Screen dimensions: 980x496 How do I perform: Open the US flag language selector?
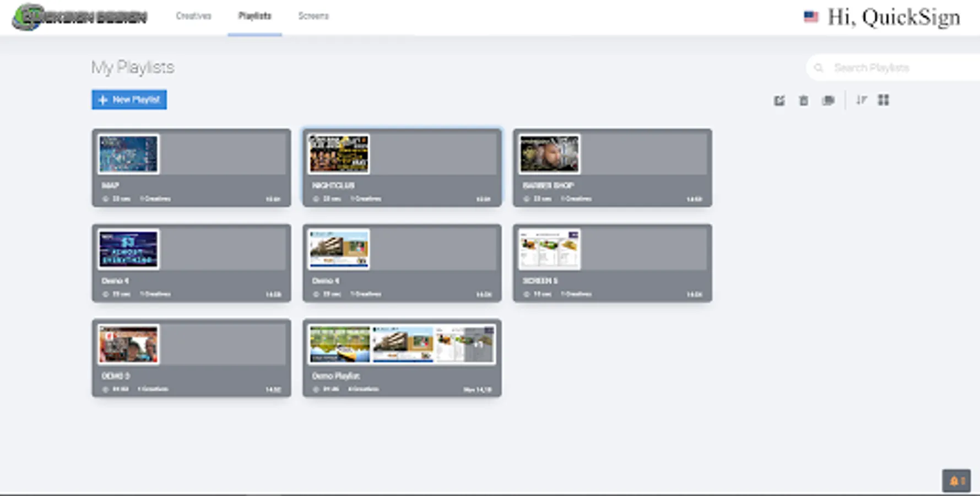point(811,17)
